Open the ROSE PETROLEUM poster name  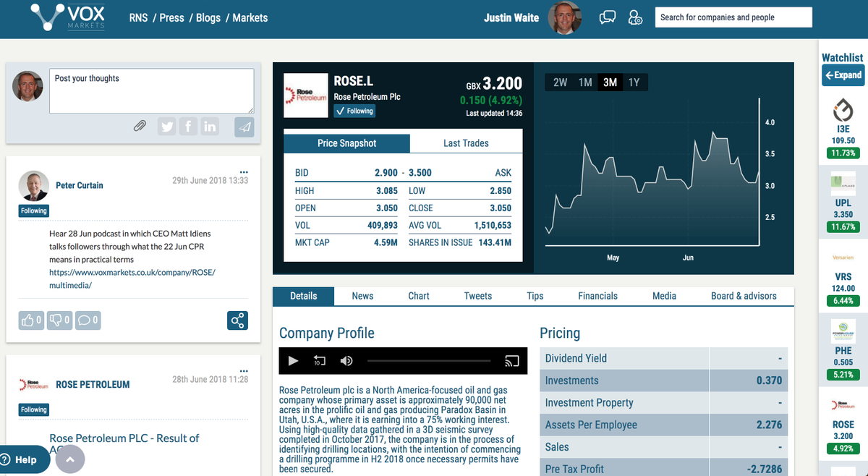[93, 384]
